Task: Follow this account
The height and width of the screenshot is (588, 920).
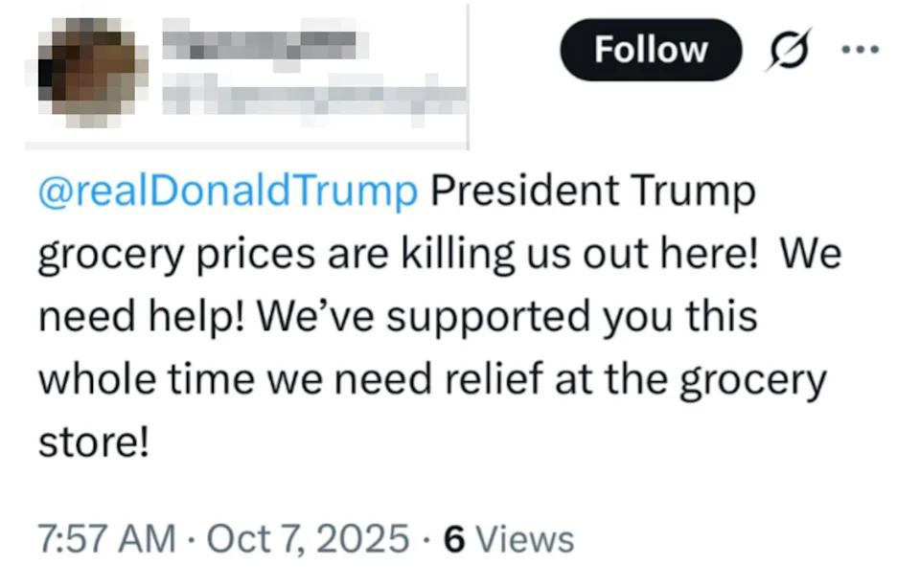Action: 651,50
